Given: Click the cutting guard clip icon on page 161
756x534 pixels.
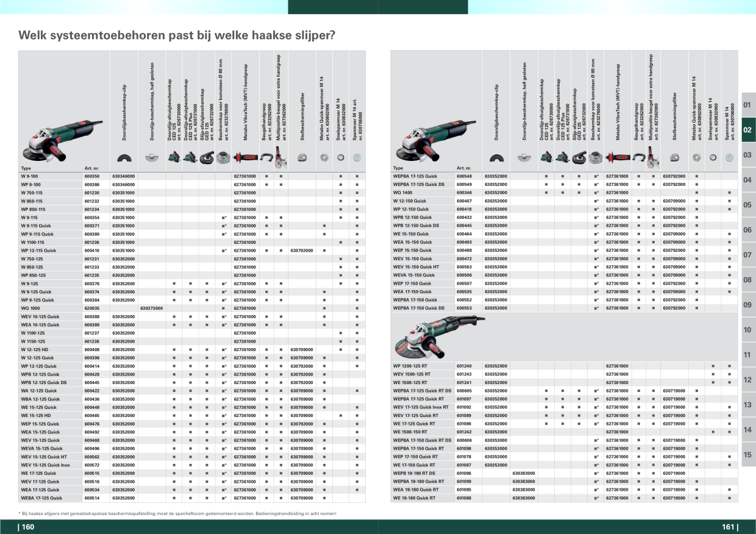Looking at the screenshot, I should point(496,157).
